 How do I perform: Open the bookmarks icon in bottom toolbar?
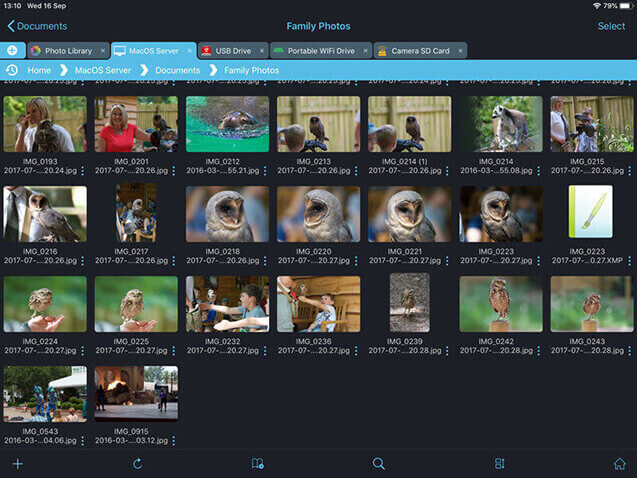pos(258,464)
